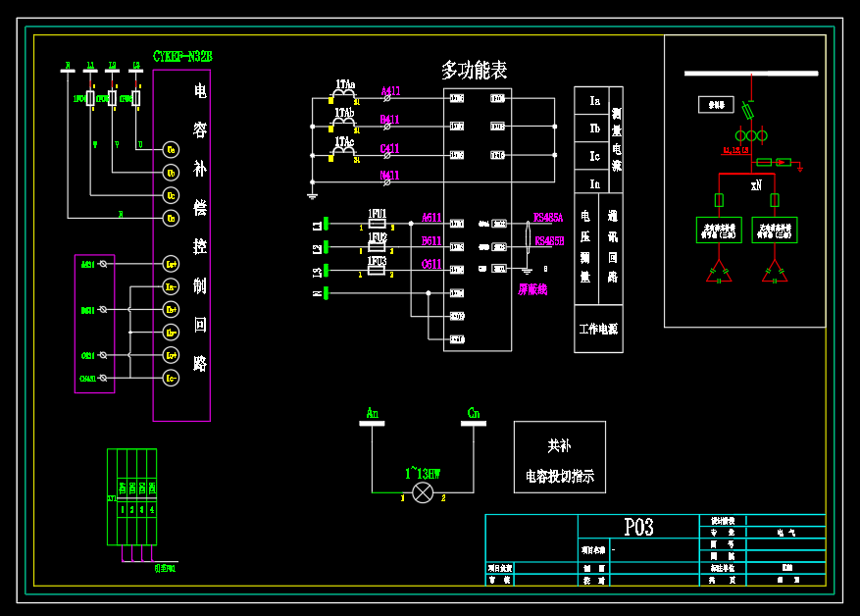
Task: Select the An busbar terminal
Action: pyautogui.click(x=372, y=424)
